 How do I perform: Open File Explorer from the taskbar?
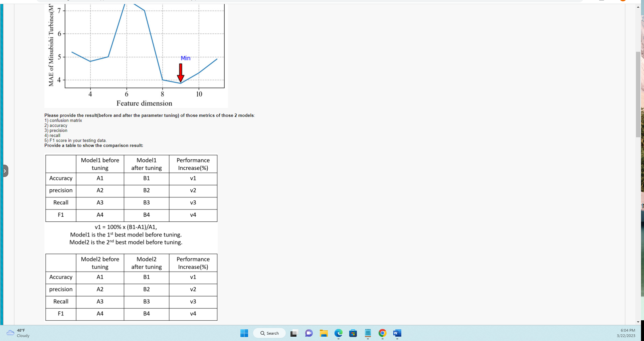[x=324, y=333]
